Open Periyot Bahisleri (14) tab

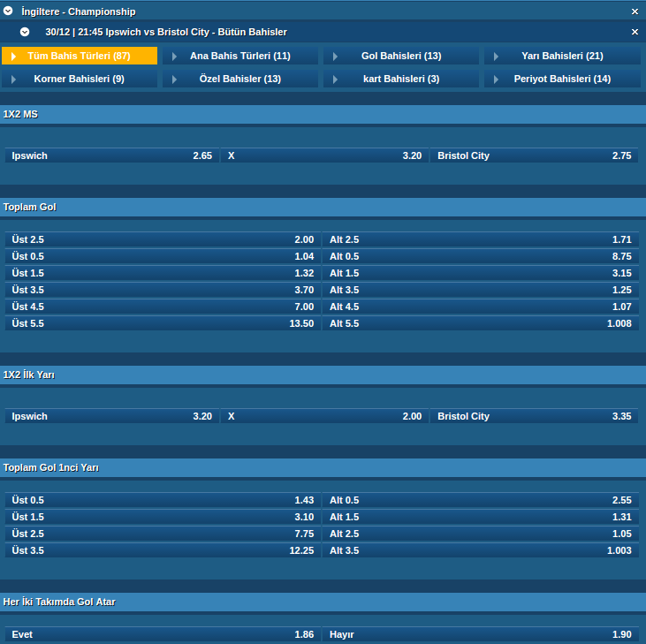pyautogui.click(x=562, y=79)
